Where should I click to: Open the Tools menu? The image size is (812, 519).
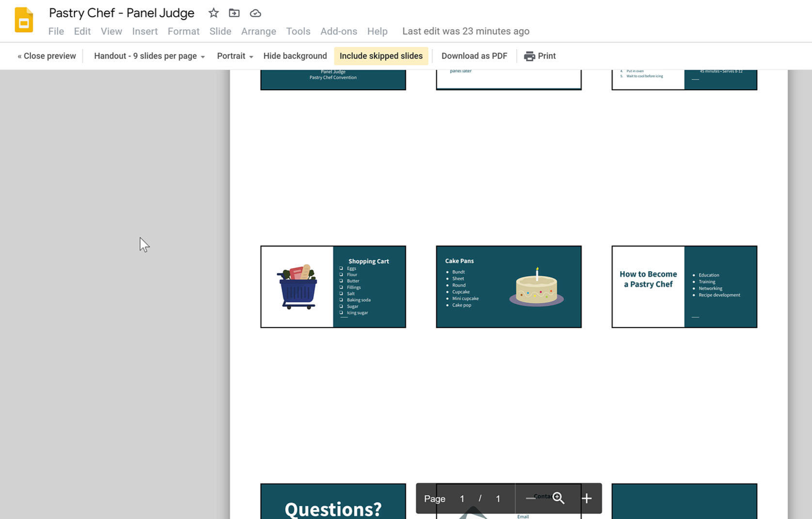(298, 31)
